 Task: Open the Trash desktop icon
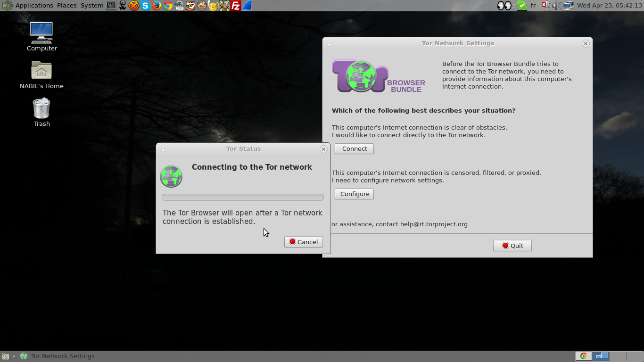point(41,112)
